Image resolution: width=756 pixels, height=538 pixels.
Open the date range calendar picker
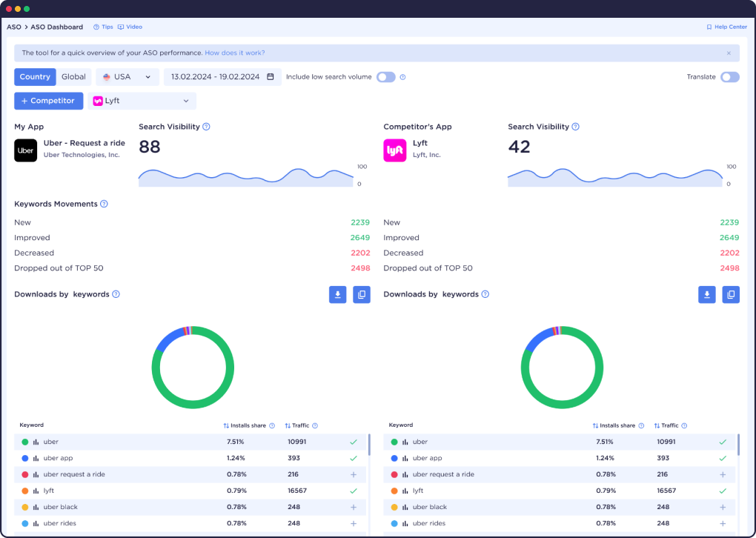pos(222,76)
